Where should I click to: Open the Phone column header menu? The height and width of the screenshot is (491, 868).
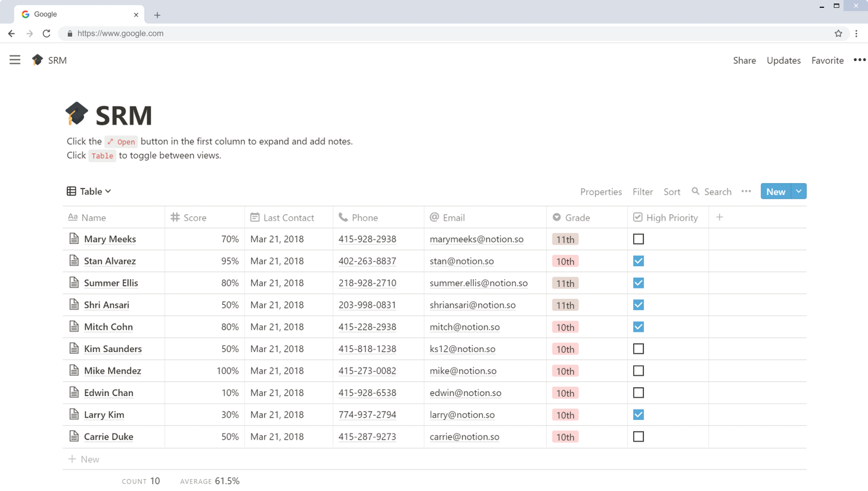click(x=379, y=217)
